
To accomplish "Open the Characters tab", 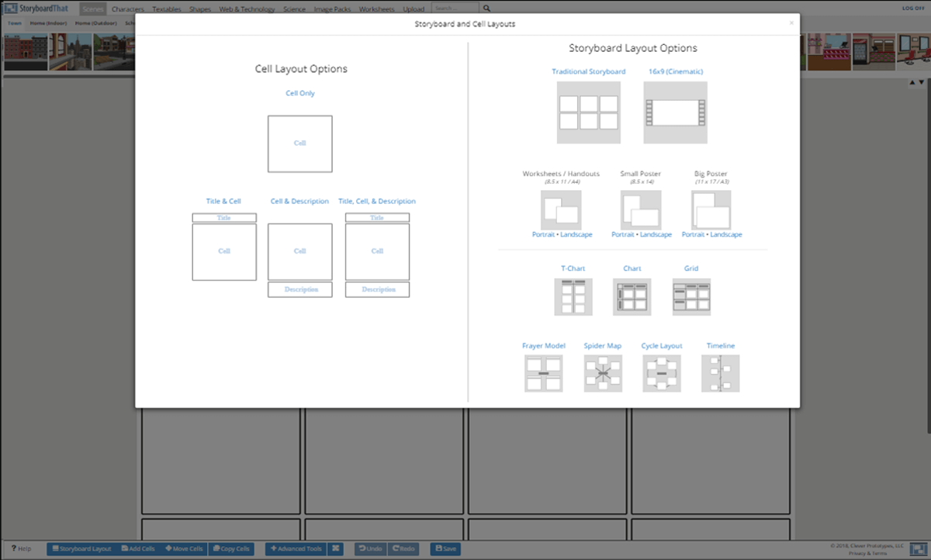I will tap(127, 9).
